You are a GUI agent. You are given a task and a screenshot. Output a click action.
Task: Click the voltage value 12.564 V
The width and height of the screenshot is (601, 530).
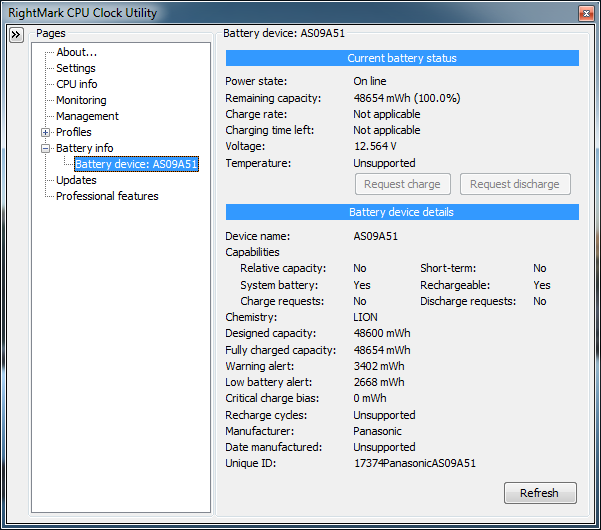tap(375, 146)
